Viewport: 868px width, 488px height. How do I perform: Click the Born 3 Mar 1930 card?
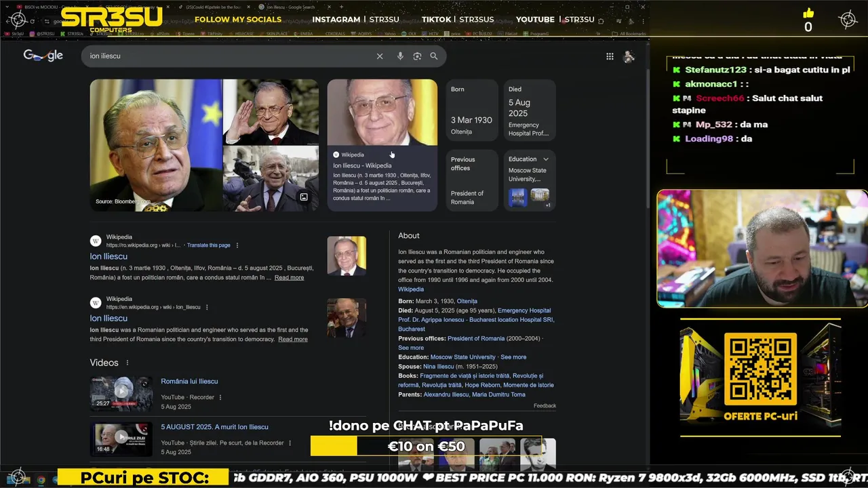(472, 110)
